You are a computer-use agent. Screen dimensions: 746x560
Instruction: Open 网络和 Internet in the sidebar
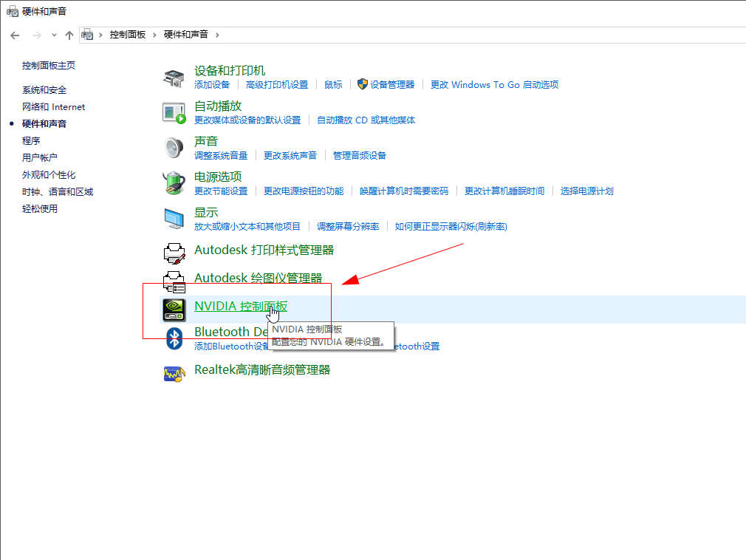coord(53,107)
